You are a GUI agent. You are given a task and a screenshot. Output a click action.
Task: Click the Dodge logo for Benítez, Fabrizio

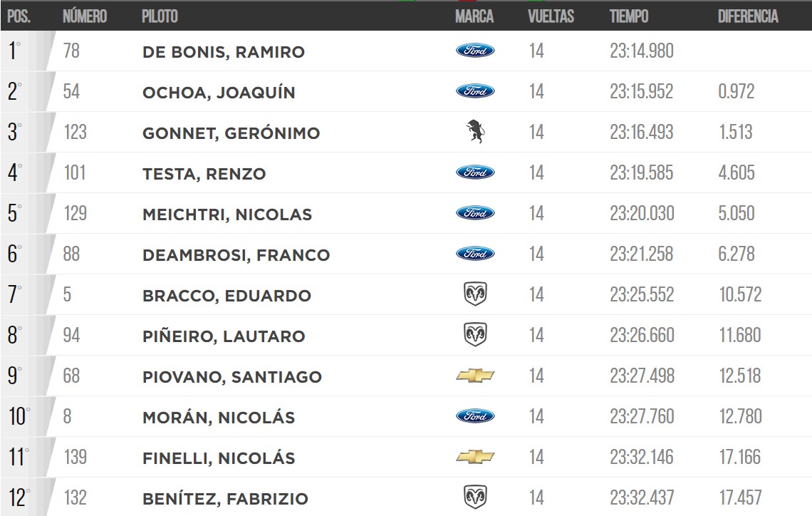[x=475, y=497]
